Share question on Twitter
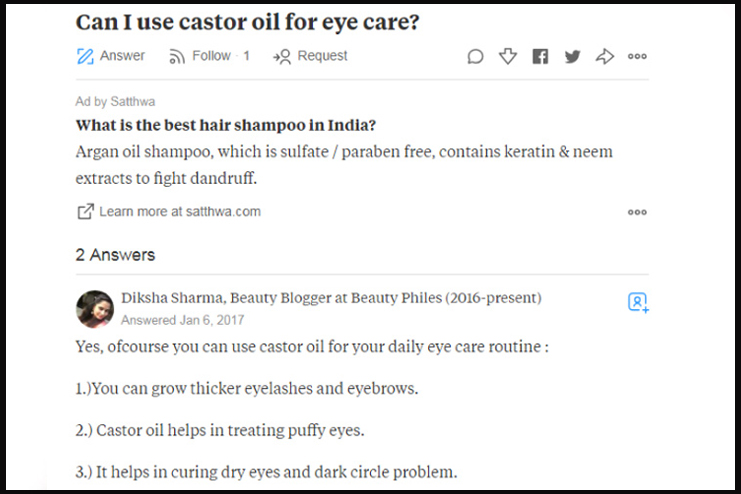Screen dimensions: 741x494 (x=572, y=56)
